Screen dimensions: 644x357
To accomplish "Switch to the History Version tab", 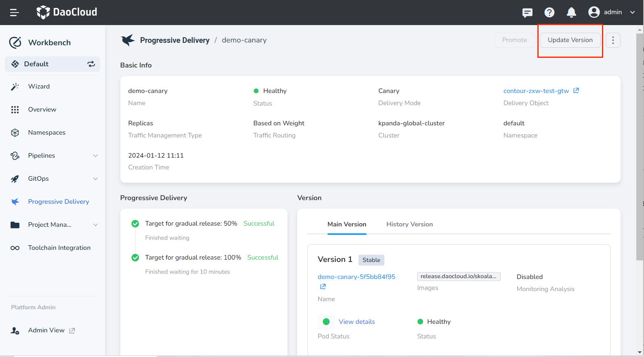I will 409,224.
